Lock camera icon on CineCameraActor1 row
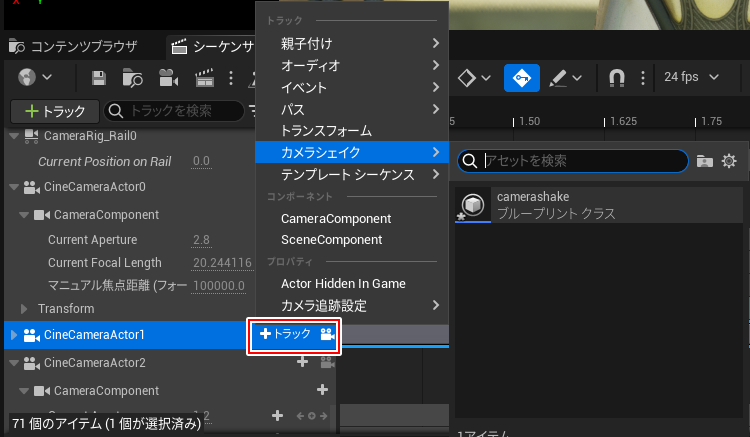The width and height of the screenshot is (750, 437). 327,334
